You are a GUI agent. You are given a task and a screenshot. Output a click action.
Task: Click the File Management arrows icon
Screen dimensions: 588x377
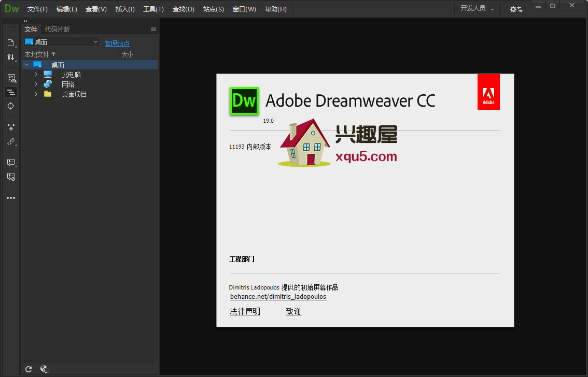point(10,57)
